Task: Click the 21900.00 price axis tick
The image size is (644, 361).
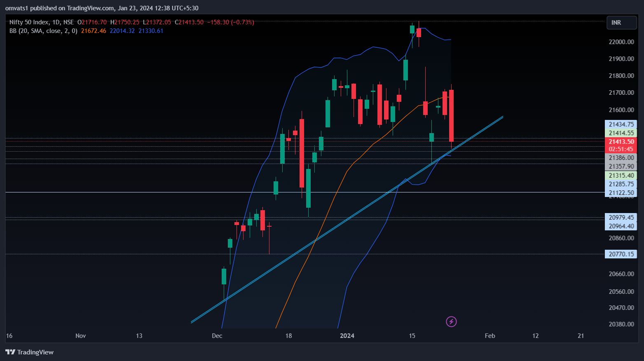Action: click(x=621, y=59)
